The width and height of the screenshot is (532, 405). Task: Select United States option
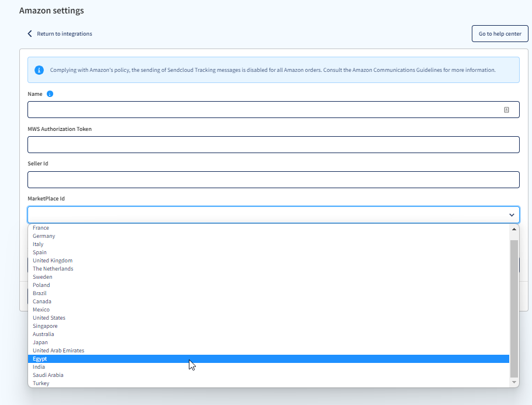(x=269, y=317)
